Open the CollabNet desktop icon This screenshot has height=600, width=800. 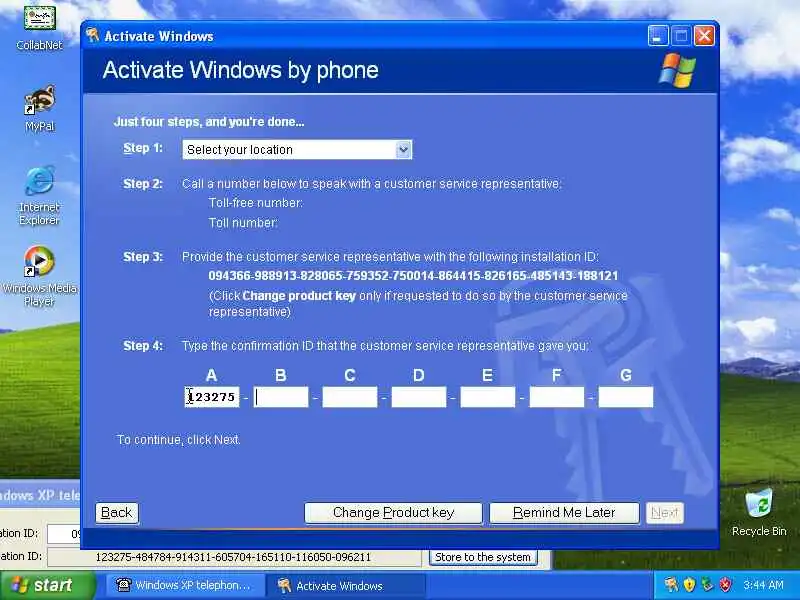click(x=39, y=26)
